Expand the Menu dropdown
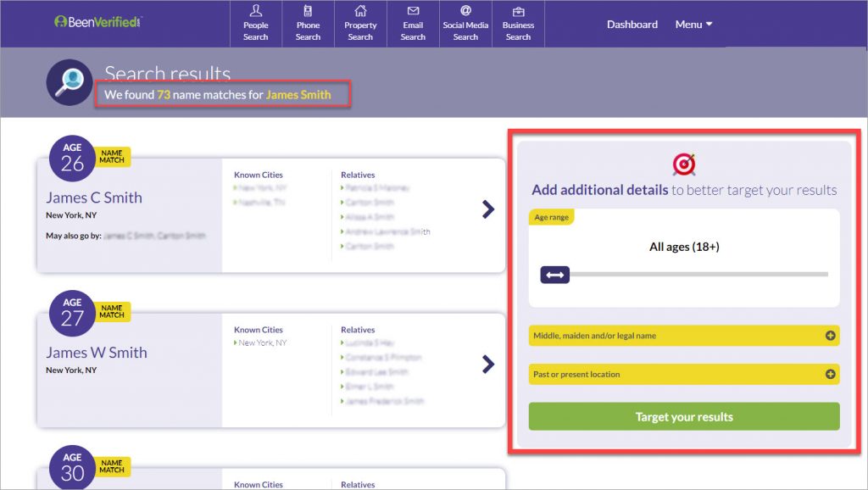The width and height of the screenshot is (868, 490). [693, 25]
